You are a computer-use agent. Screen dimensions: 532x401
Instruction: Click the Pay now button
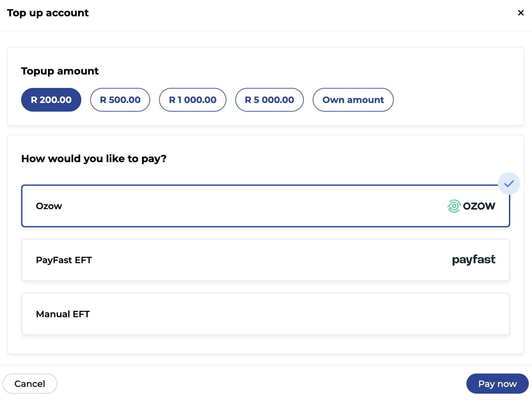(x=497, y=383)
